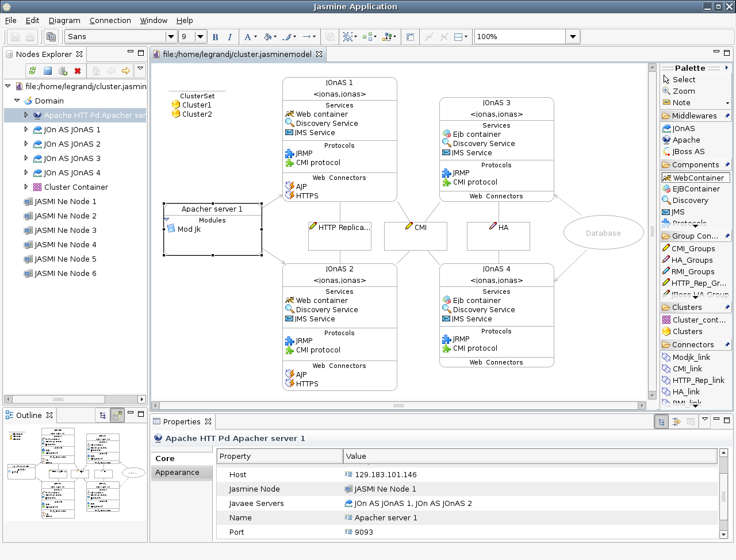Viewport: 736px width, 560px height.
Task: Choose the EJBContainer component in the Palette
Action: pyautogui.click(x=696, y=189)
